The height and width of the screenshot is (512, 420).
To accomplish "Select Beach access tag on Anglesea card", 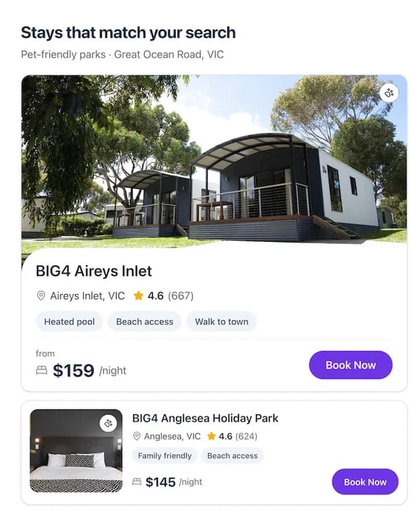I will click(232, 456).
